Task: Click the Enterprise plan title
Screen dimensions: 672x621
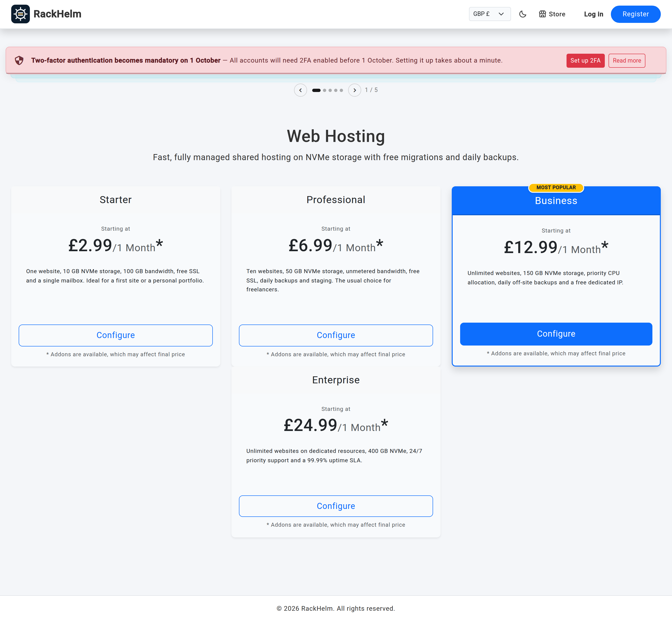Action: click(336, 380)
